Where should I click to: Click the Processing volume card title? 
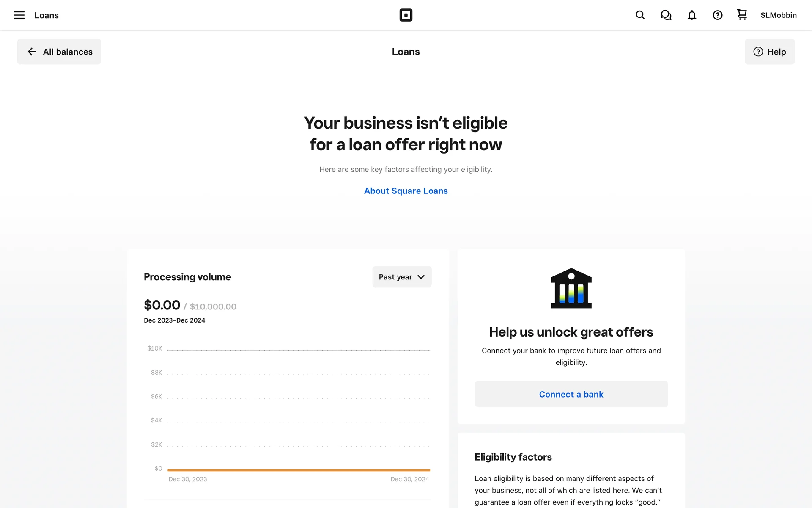[x=187, y=277]
